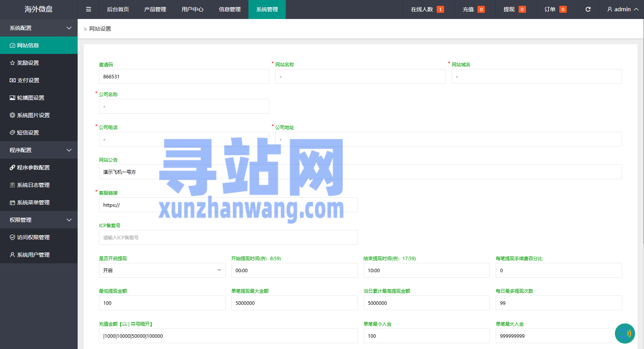Image resolution: width=644 pixels, height=349 pixels.
Task: Click the star icon beside 奖励设置
Action: point(12,63)
